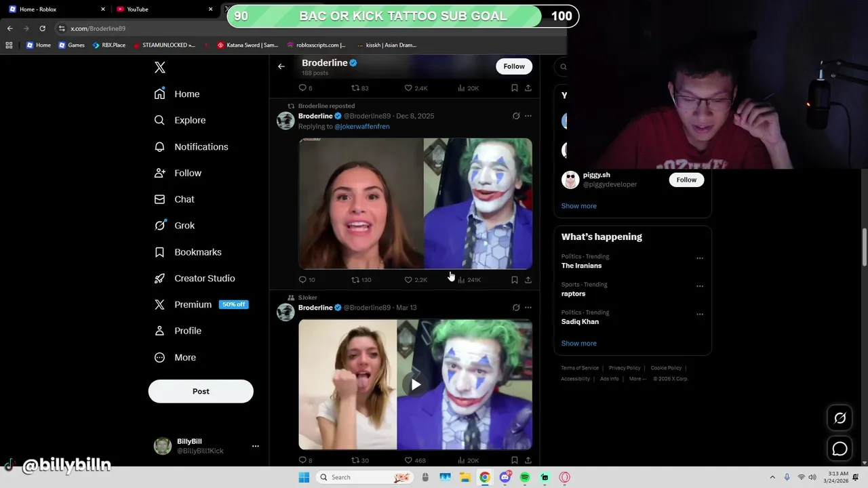This screenshot has height=488, width=868.
Task: Open the Dec 8 post video thumbnail
Action: click(x=416, y=203)
